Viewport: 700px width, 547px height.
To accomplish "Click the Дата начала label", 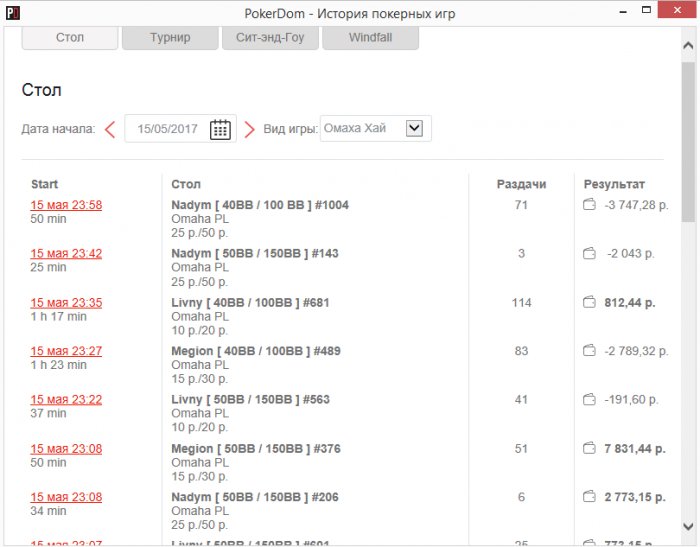I will (x=58, y=129).
